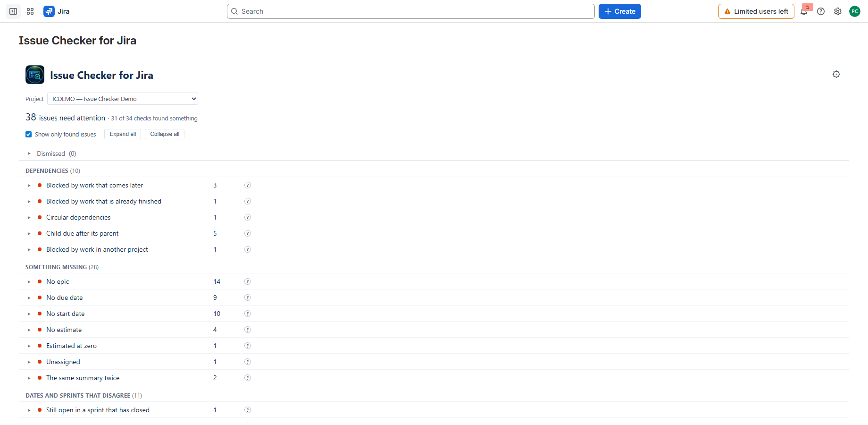The image size is (868, 425).
Task: Click '31 of 34 checks found something' text
Action: pos(154,119)
